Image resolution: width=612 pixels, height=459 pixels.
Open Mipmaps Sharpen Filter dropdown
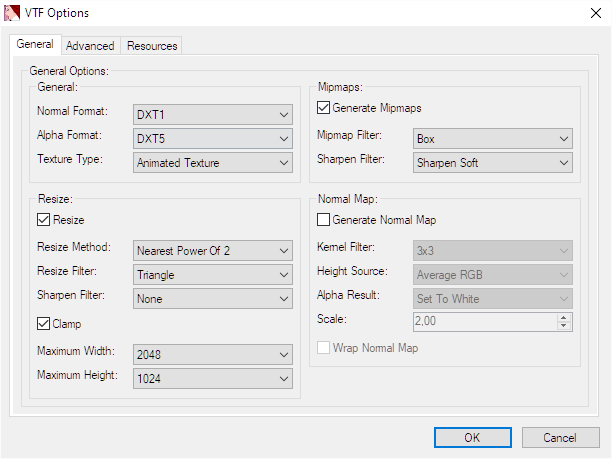[x=492, y=162]
